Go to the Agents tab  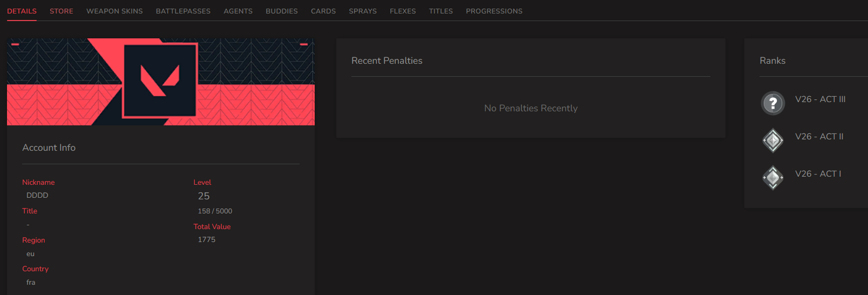(x=238, y=11)
